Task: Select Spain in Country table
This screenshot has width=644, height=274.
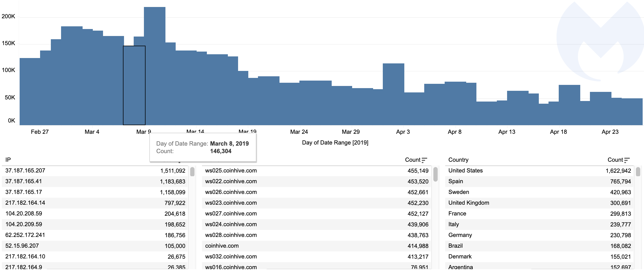Action: point(456,181)
